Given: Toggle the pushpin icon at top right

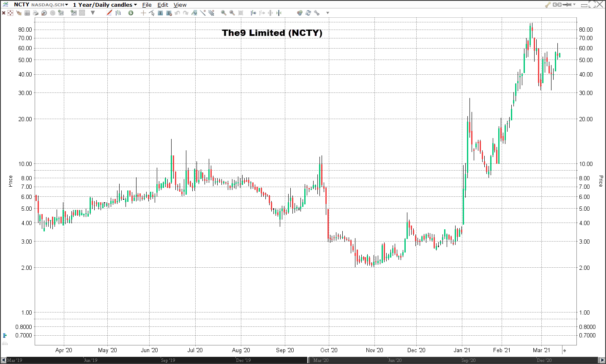Looking at the screenshot, I should point(567,5).
